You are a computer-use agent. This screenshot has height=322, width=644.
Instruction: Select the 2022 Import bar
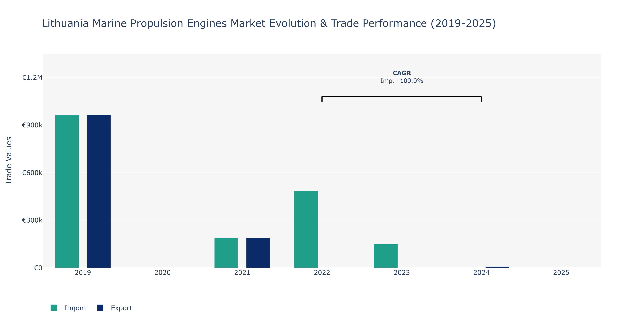(306, 229)
